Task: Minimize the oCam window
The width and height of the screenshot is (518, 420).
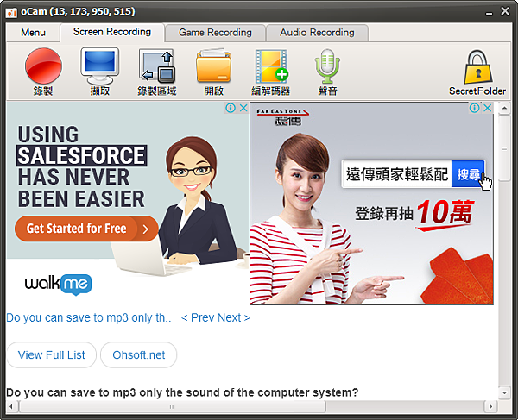Action: pyautogui.click(x=489, y=12)
